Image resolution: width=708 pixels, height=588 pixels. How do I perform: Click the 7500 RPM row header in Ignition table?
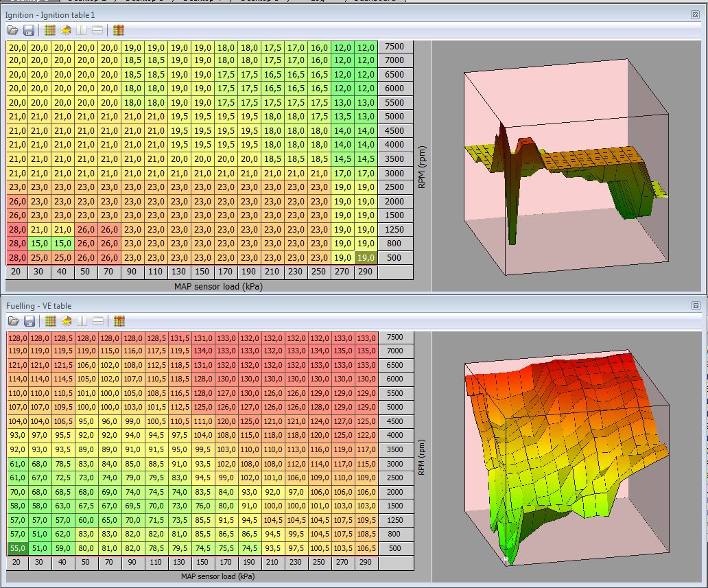point(394,47)
